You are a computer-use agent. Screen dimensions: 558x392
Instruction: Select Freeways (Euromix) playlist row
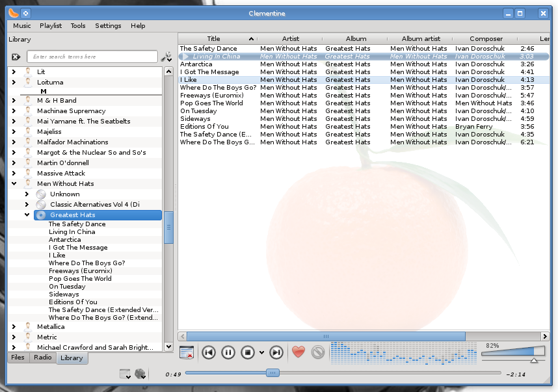click(x=364, y=96)
